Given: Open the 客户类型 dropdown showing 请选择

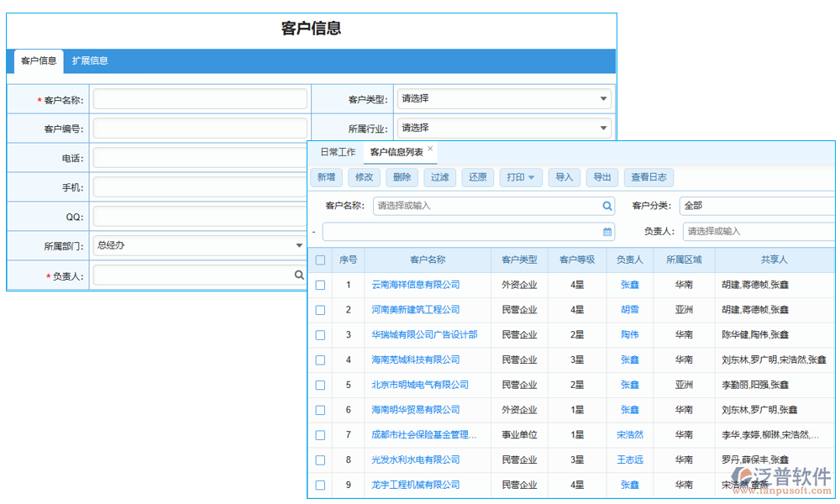Looking at the screenshot, I should (x=504, y=98).
